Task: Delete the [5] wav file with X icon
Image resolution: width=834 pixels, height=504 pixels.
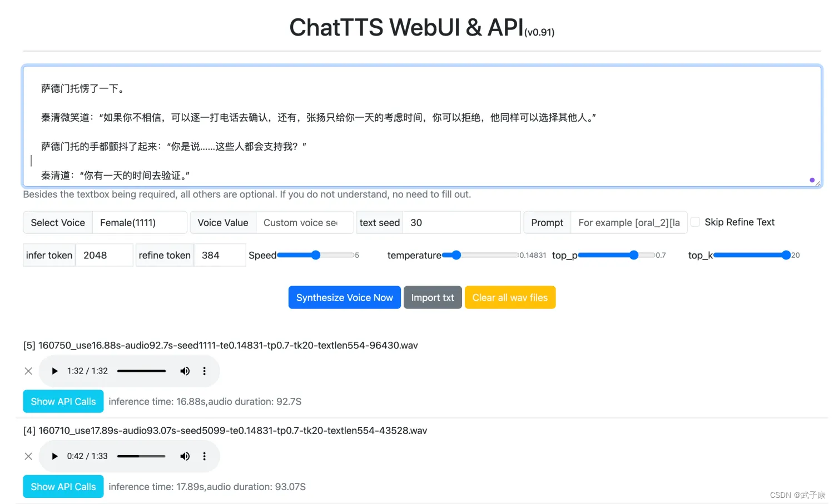Action: coord(28,371)
